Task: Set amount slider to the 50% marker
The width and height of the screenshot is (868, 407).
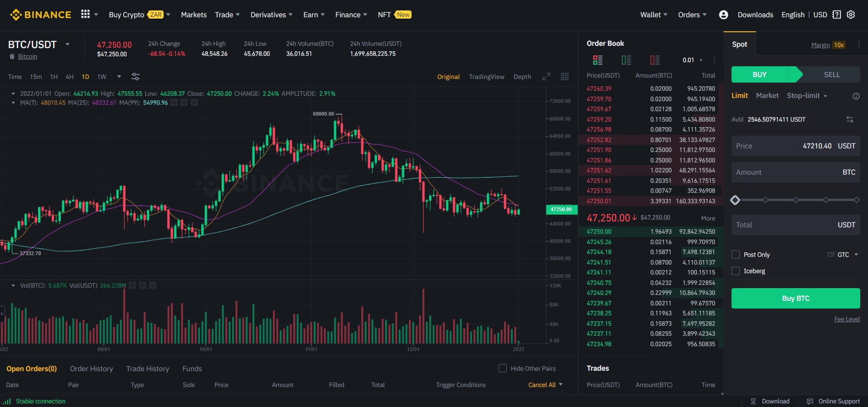Action: pos(795,200)
